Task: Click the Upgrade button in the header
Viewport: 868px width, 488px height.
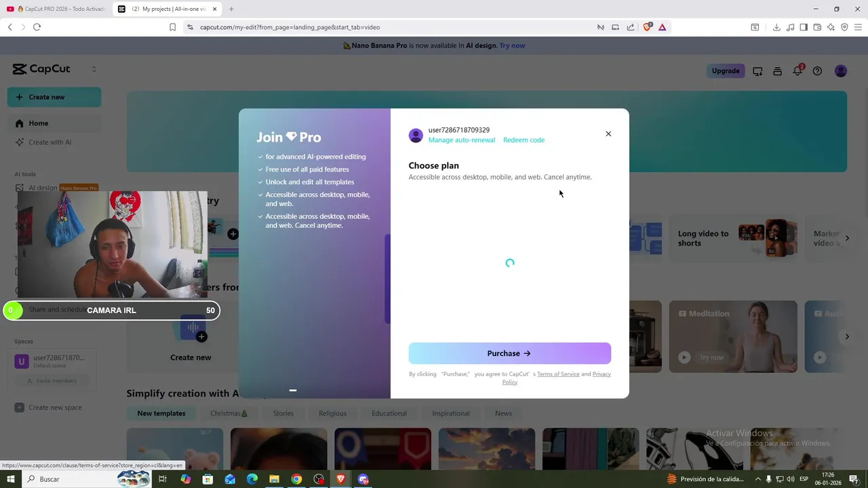Action: click(x=726, y=70)
